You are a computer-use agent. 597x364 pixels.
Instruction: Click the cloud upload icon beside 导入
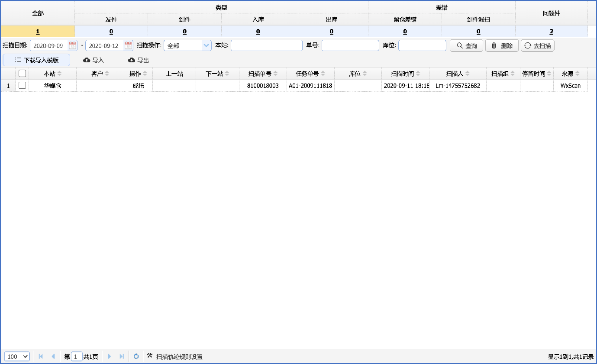click(87, 60)
